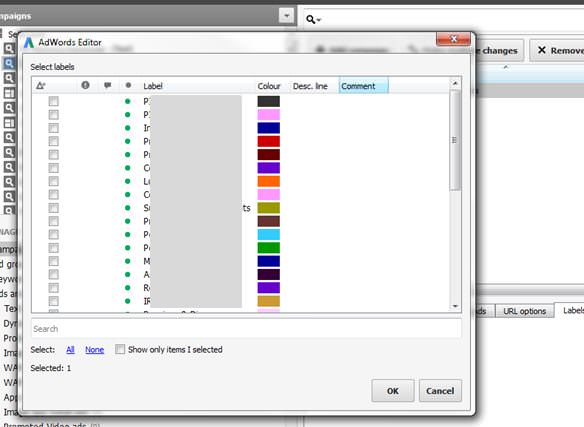Open the dropdown arrow on the campaigns panel header
584x427 pixels.
click(286, 16)
